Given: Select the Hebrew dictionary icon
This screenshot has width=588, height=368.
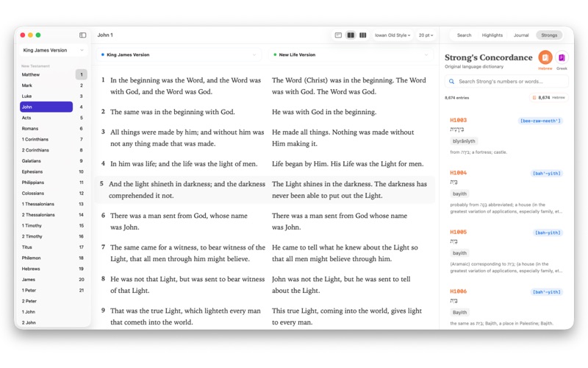Looking at the screenshot, I should 545,57.
